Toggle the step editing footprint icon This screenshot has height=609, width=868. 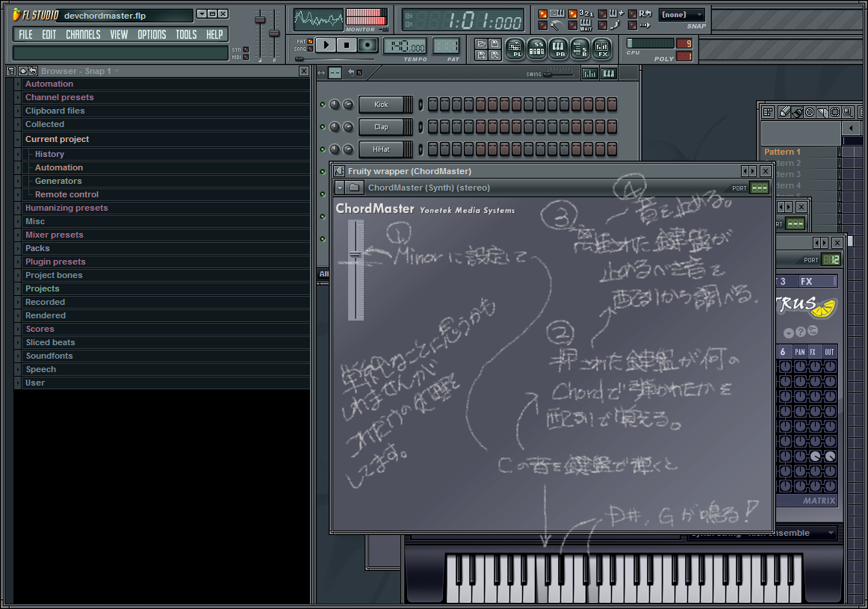point(615,25)
